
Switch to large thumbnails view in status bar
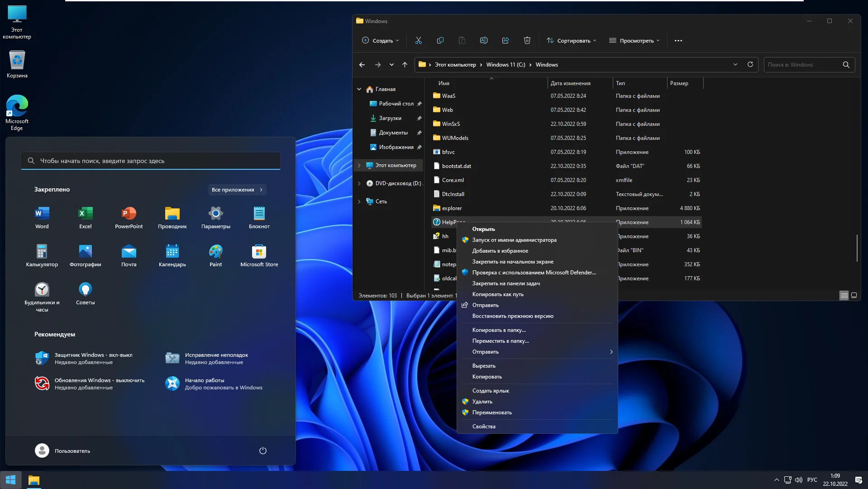click(x=854, y=295)
